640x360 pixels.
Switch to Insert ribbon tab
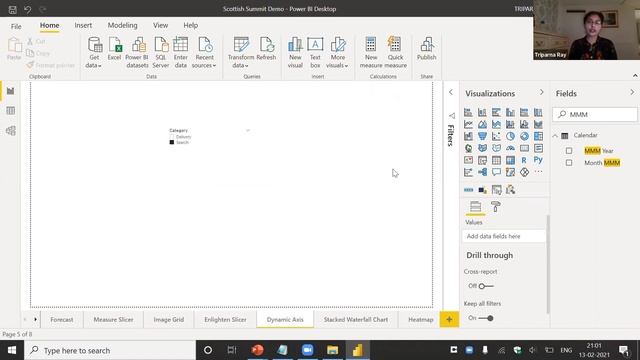pyautogui.click(x=83, y=25)
